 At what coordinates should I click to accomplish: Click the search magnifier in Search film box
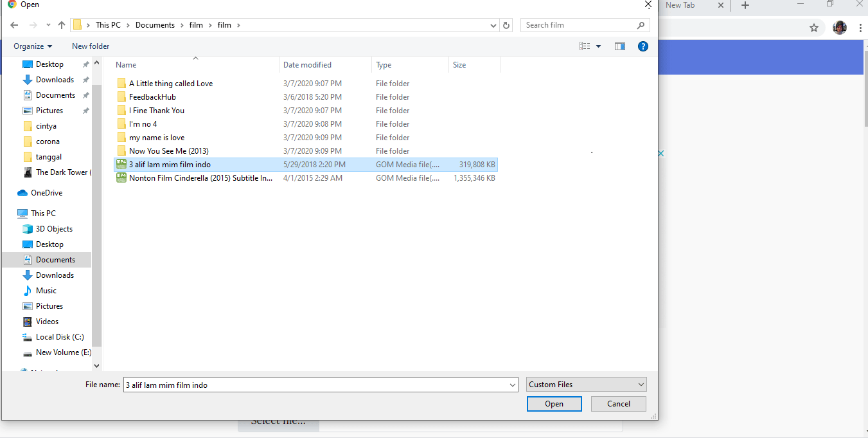pyautogui.click(x=640, y=24)
